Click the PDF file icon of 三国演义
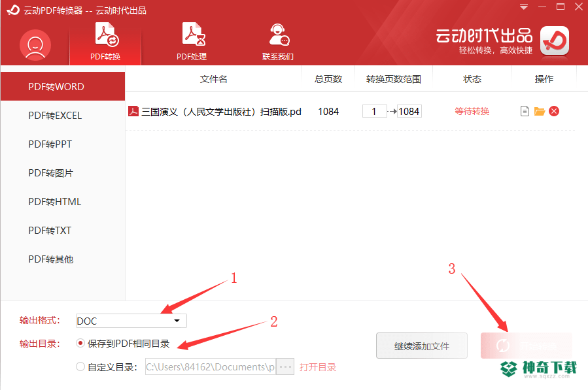The height and width of the screenshot is (390, 588). (x=133, y=111)
